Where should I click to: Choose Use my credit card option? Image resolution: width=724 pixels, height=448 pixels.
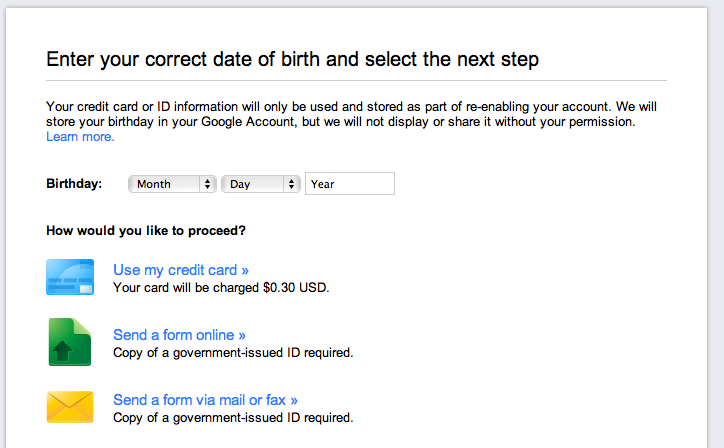[x=181, y=270]
